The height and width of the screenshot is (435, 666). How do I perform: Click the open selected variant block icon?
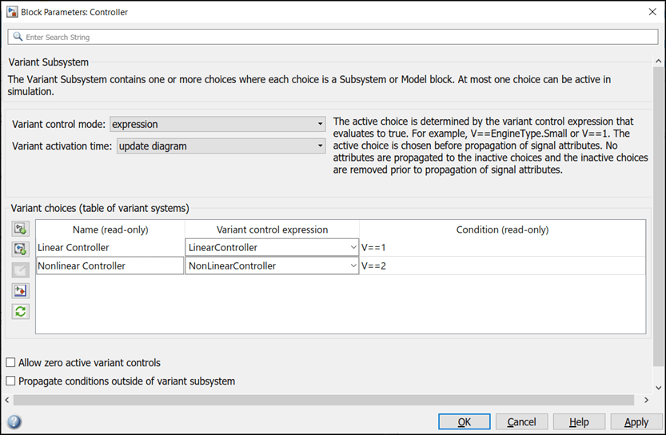20,291
